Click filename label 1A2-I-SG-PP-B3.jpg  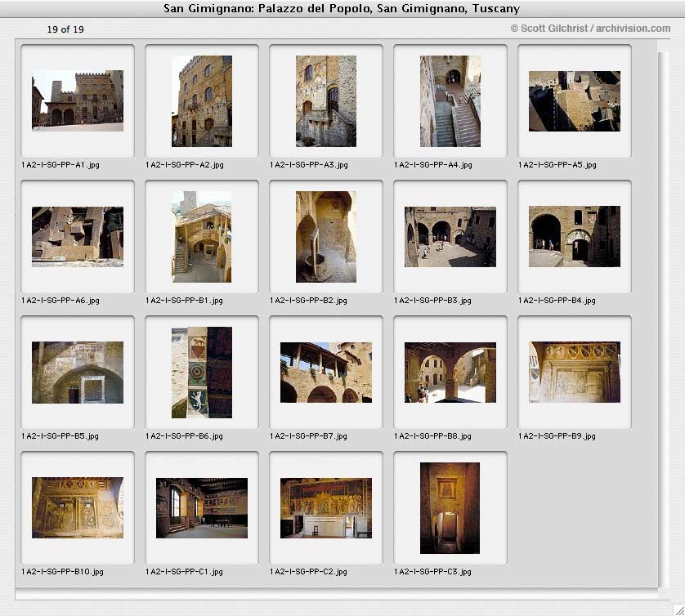(x=432, y=301)
